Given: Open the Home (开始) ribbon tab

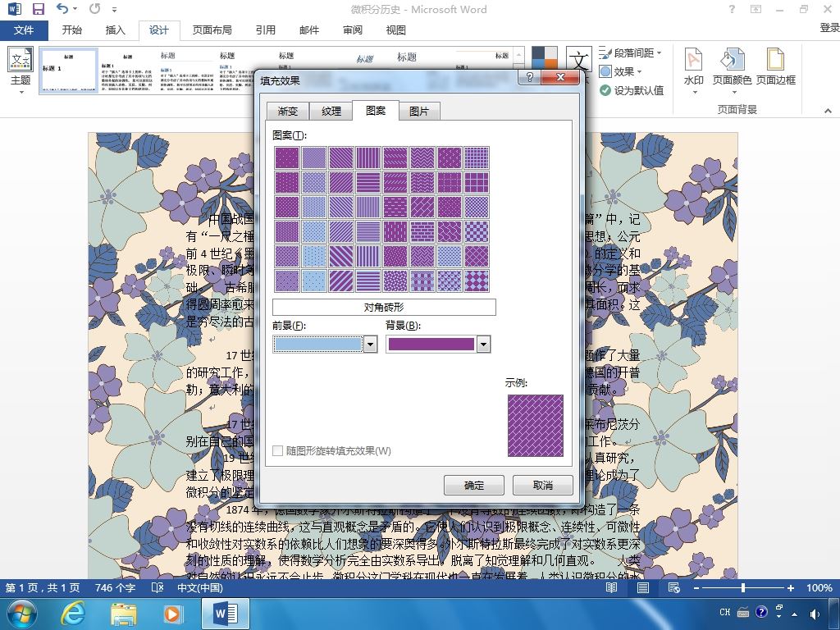Looking at the screenshot, I should (x=72, y=30).
